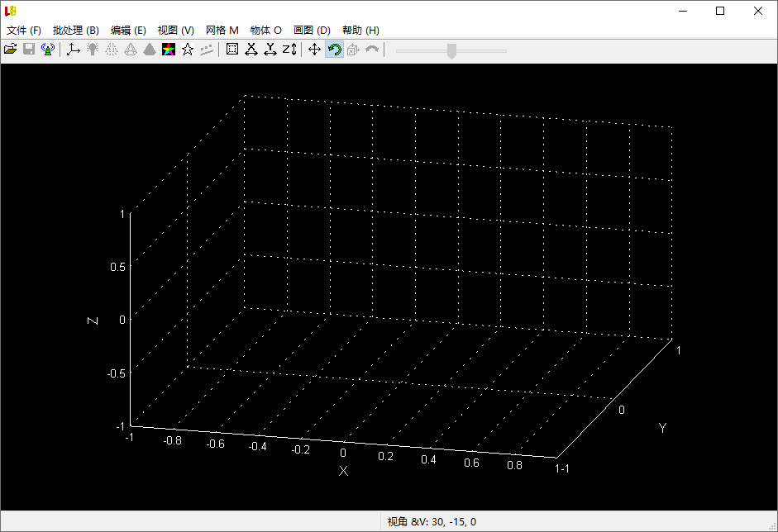Activate the zoom-box selection tool
Viewport: 778px width, 532px height.
pos(232,49)
